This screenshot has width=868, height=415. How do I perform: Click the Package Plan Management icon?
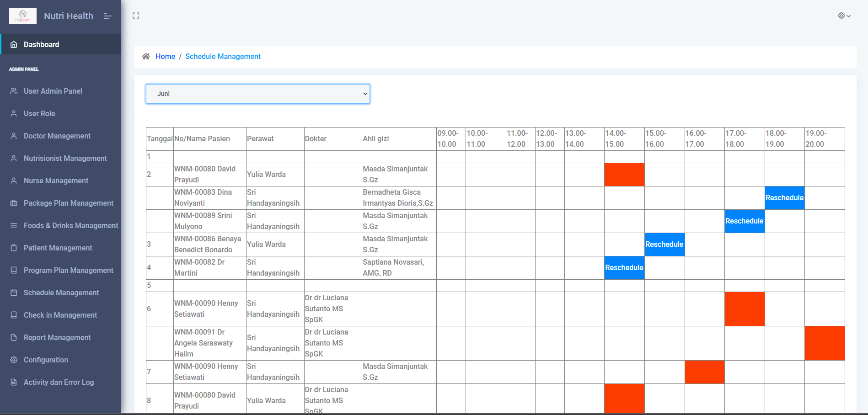click(14, 203)
